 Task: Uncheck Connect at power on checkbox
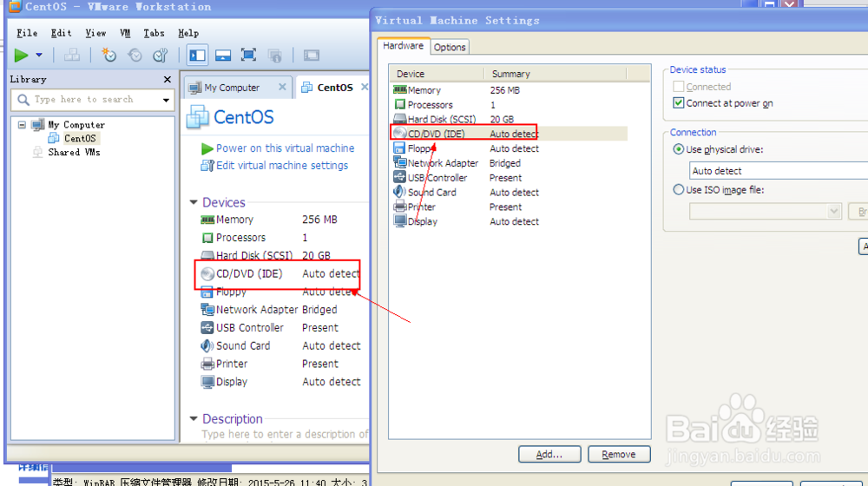click(x=678, y=103)
